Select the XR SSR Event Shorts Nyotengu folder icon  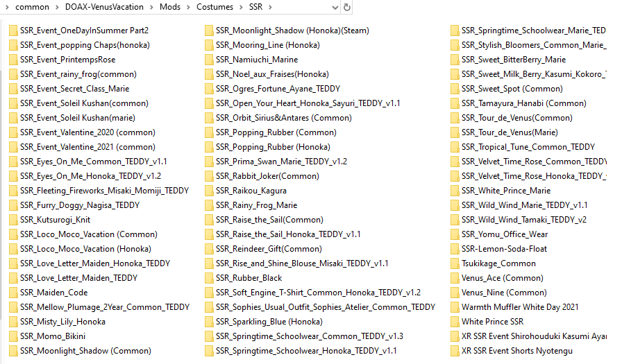click(455, 351)
